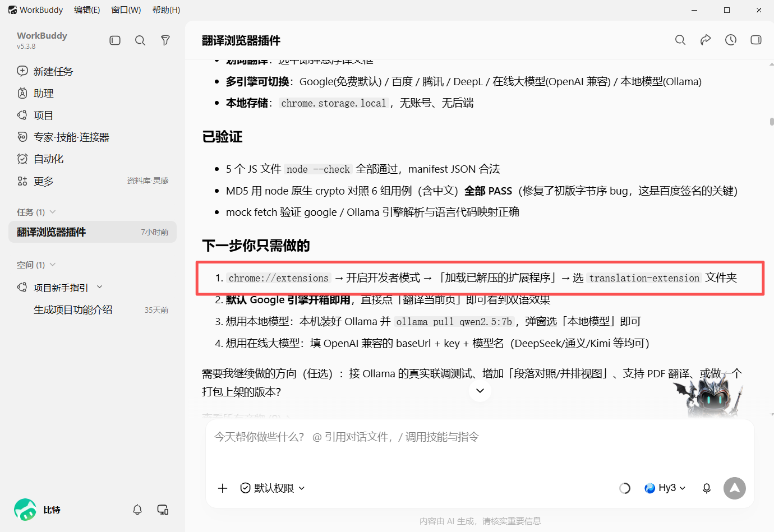Open the WorkBuddy menu in menu bar
The image size is (774, 532).
pyautogui.click(x=41, y=10)
